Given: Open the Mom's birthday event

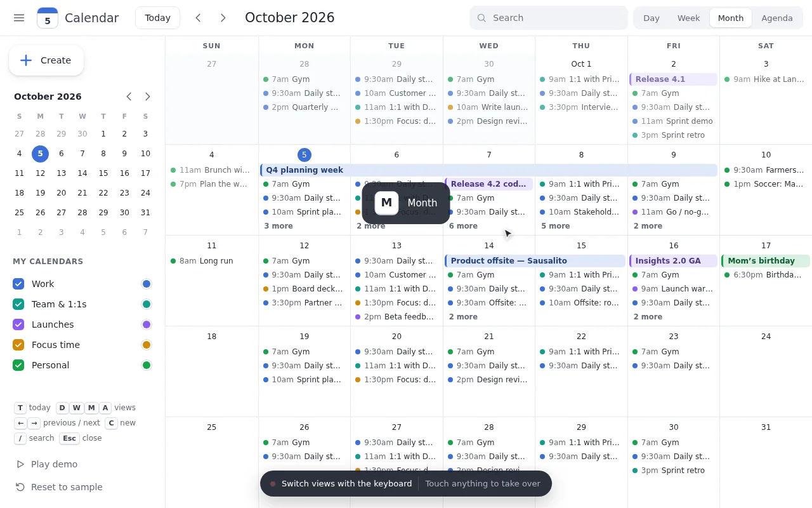Looking at the screenshot, I should point(766,261).
